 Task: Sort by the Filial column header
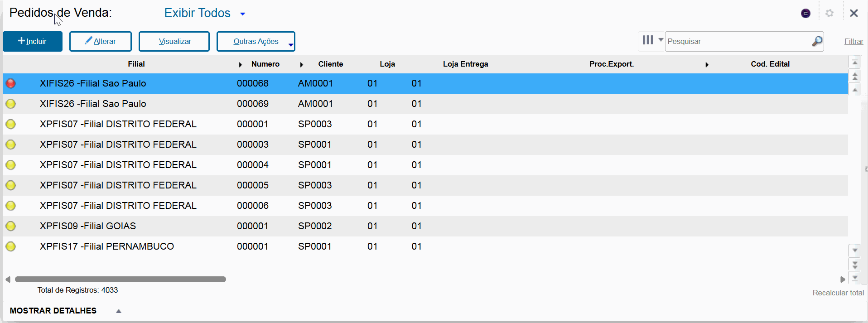pyautogui.click(x=136, y=64)
